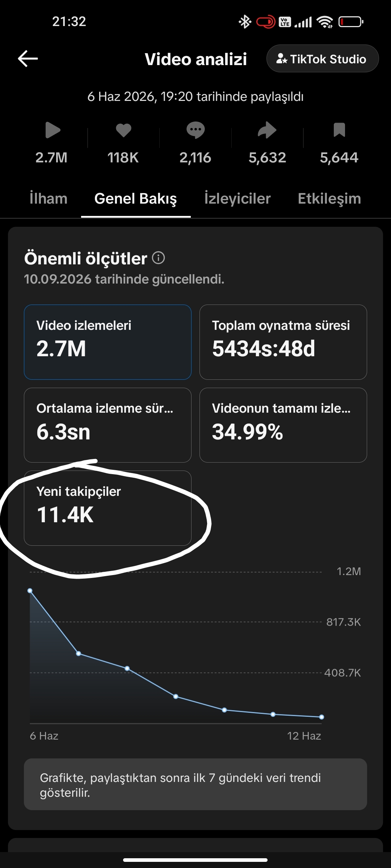Tap the back arrow icon
The width and height of the screenshot is (391, 868).
28,59
